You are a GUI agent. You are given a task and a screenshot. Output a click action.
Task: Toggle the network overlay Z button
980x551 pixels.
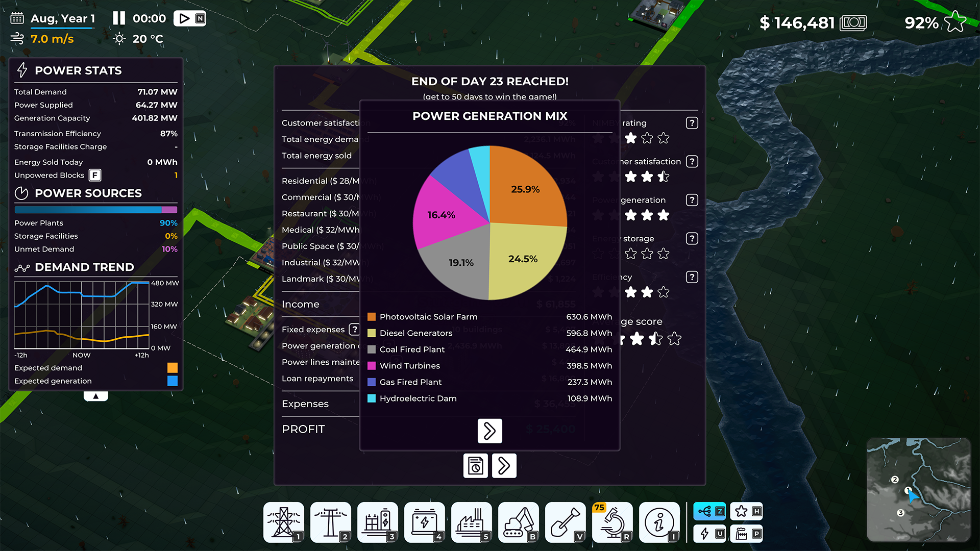pos(709,511)
